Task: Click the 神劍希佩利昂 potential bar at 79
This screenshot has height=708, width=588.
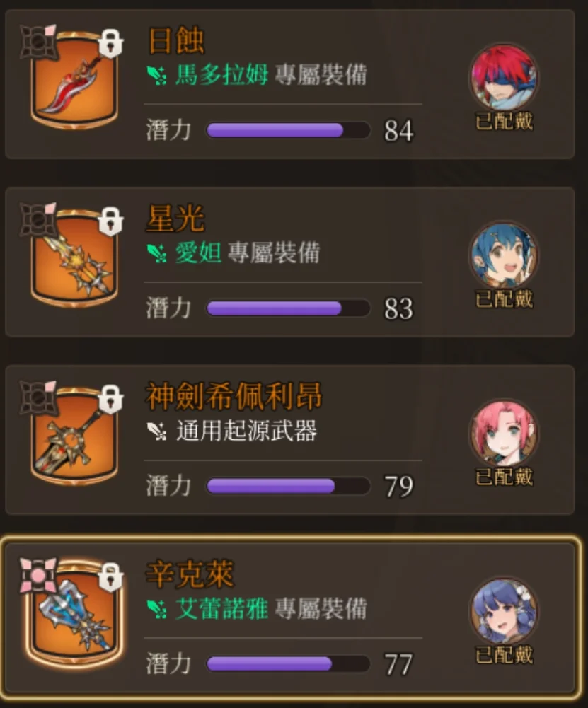Action: coord(288,486)
